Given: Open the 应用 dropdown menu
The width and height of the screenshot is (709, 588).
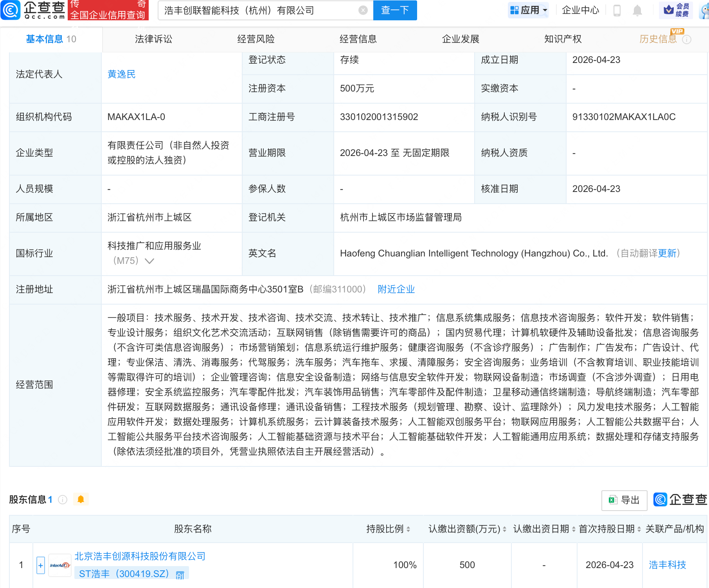Looking at the screenshot, I should coord(528,10).
